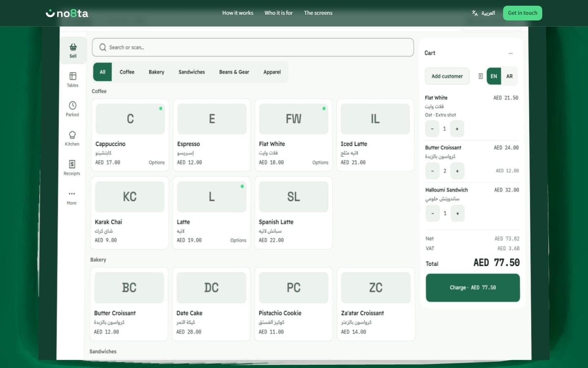Click the no8ta logo
The height and width of the screenshot is (368, 588).
pyautogui.click(x=67, y=13)
